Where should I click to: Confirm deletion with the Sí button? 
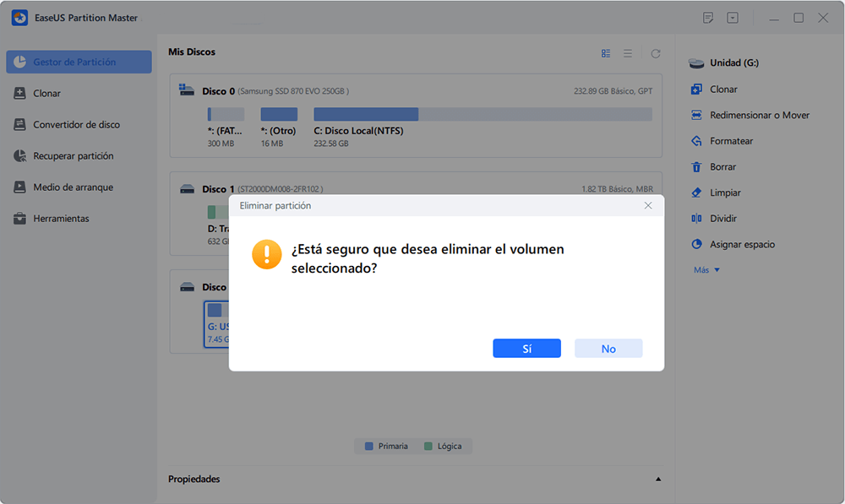pos(526,349)
